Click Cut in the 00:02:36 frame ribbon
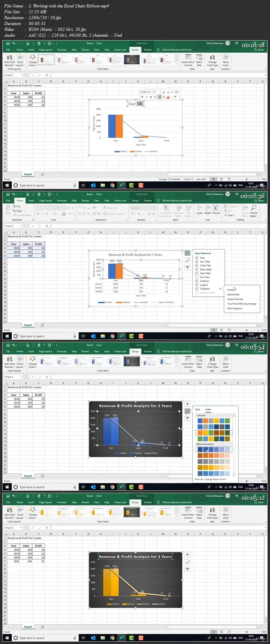Screen dimensions: 270x644 [17, 206]
